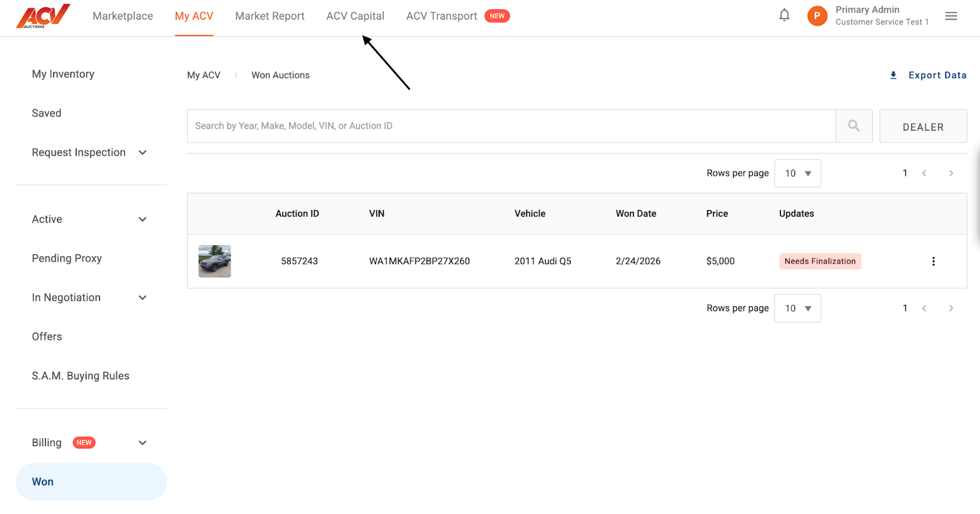The width and height of the screenshot is (980, 514).
Task: Click the Updates column header
Action: point(796,214)
